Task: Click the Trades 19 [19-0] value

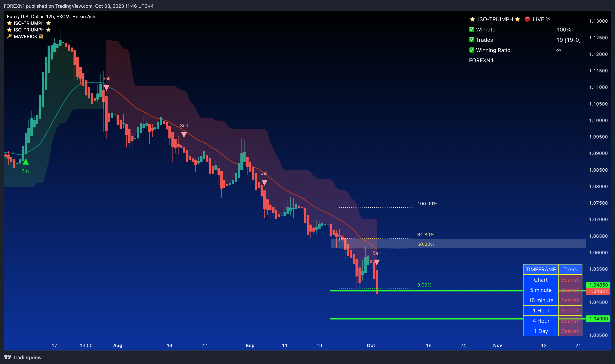Action: pyautogui.click(x=568, y=40)
